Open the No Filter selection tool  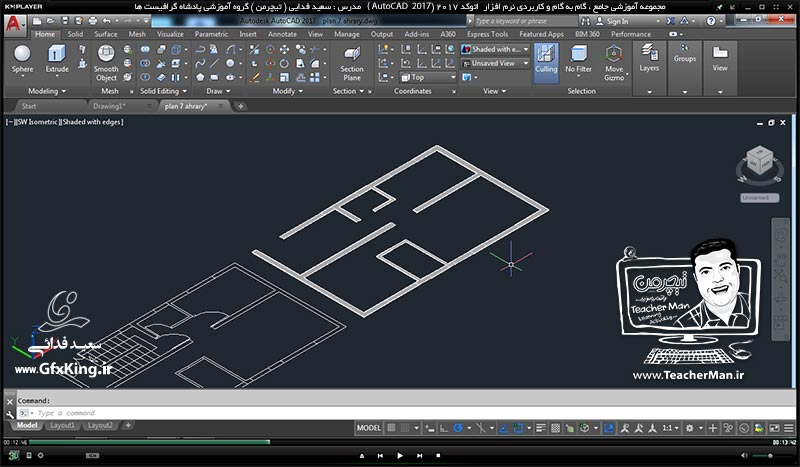[x=578, y=60]
